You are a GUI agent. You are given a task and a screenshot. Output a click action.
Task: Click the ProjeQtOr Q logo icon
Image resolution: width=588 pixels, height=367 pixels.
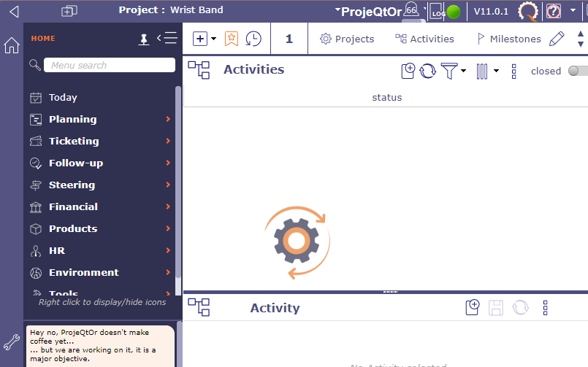[528, 11]
